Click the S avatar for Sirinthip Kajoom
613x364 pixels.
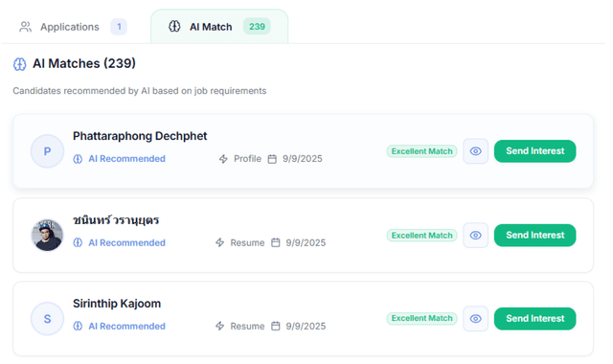click(47, 319)
